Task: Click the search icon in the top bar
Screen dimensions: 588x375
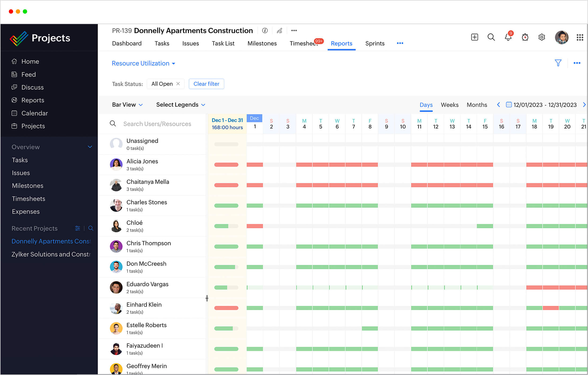Action: (x=491, y=37)
